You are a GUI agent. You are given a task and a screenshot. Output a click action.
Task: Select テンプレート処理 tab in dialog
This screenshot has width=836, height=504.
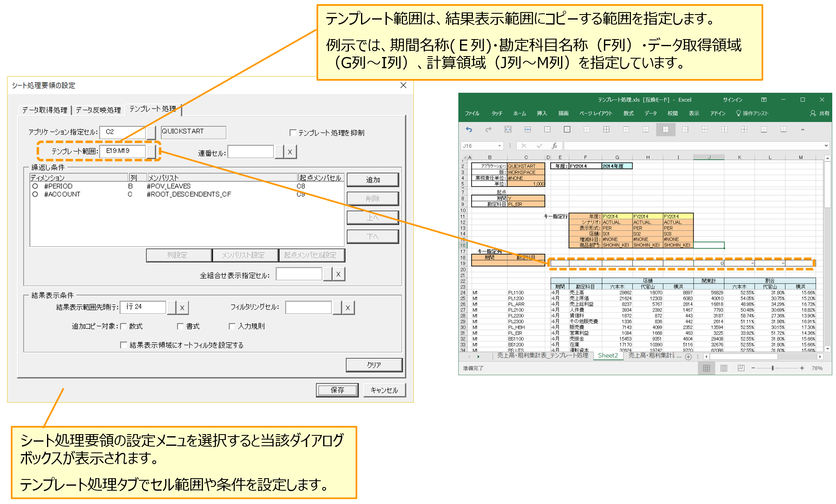(153, 109)
